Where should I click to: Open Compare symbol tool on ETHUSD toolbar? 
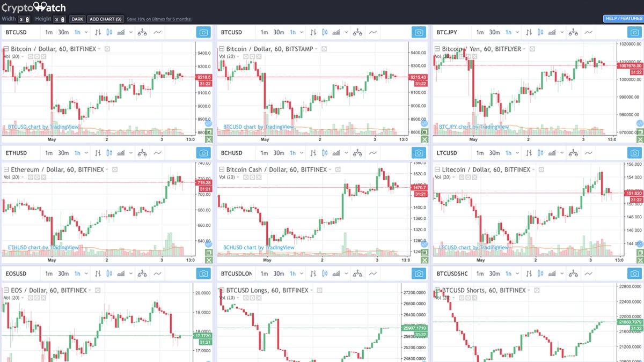click(x=142, y=153)
